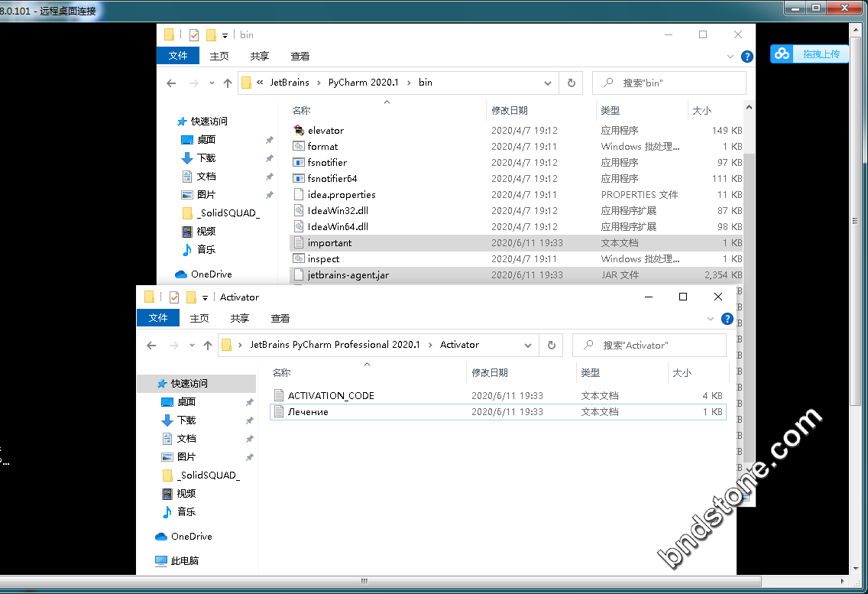The width and height of the screenshot is (868, 594).
Task: Click the back arrow in bin window
Action: 172,83
